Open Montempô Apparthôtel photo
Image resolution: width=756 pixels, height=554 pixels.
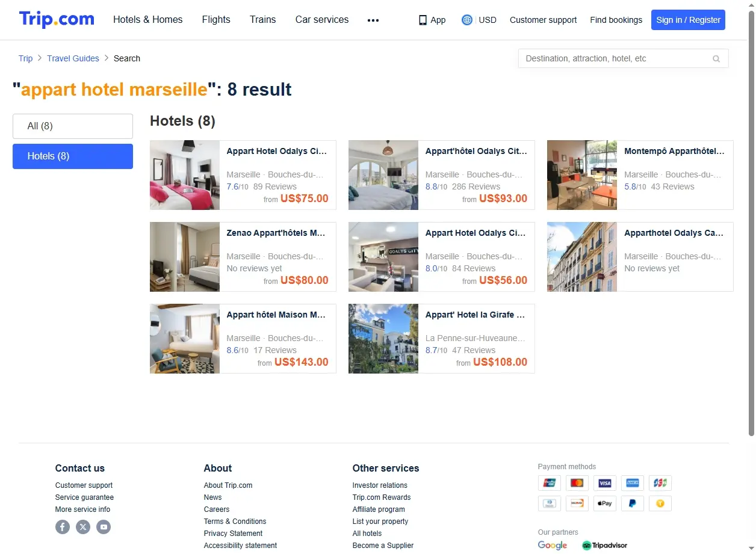(582, 175)
